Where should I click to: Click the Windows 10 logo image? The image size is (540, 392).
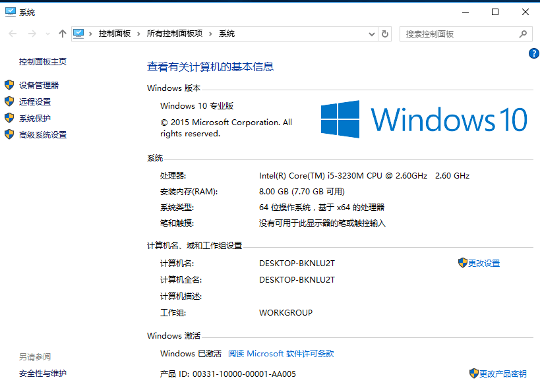tap(424, 119)
